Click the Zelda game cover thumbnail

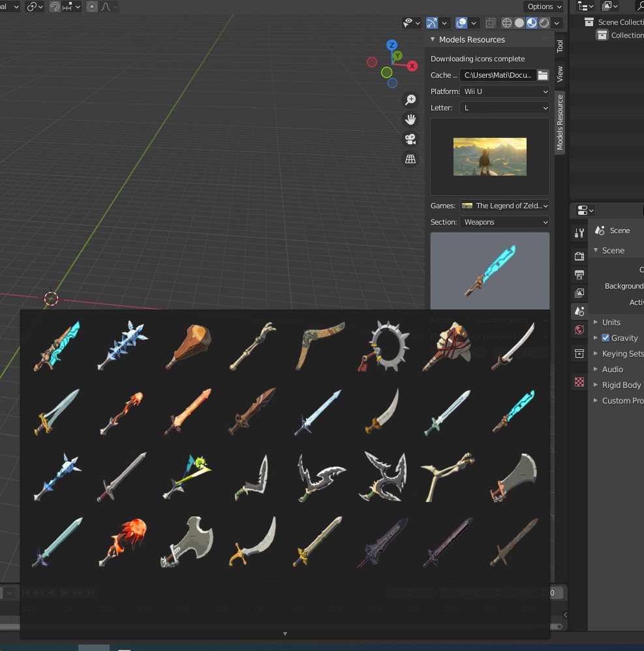click(489, 157)
